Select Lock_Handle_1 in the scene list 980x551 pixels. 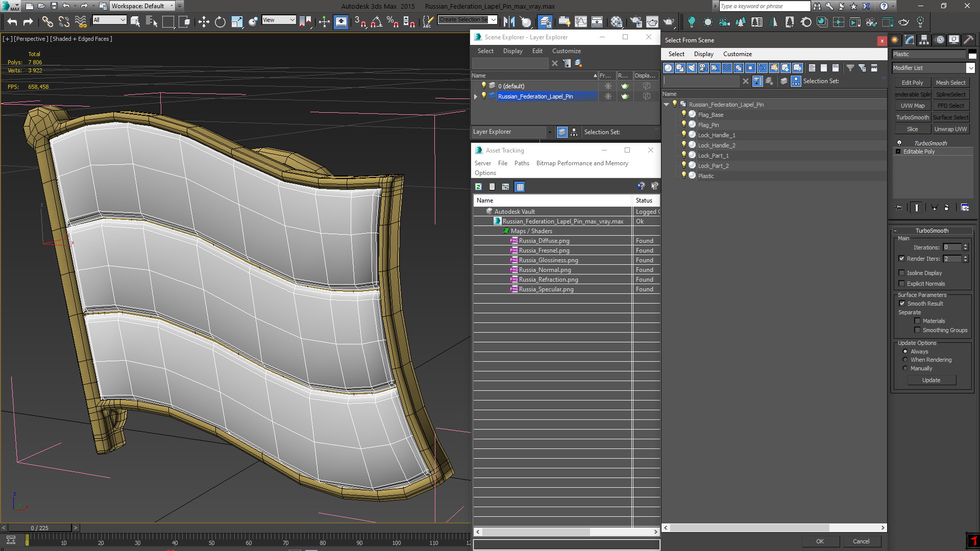[716, 135]
